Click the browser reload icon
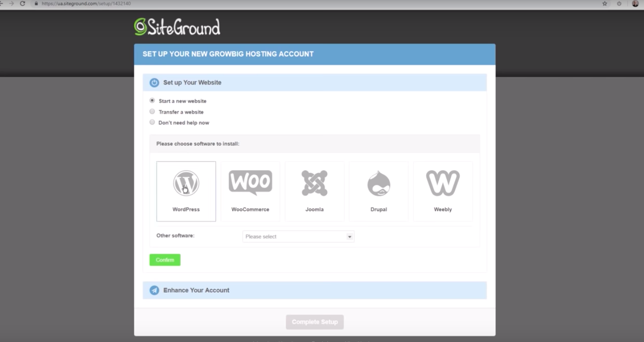 (22, 4)
